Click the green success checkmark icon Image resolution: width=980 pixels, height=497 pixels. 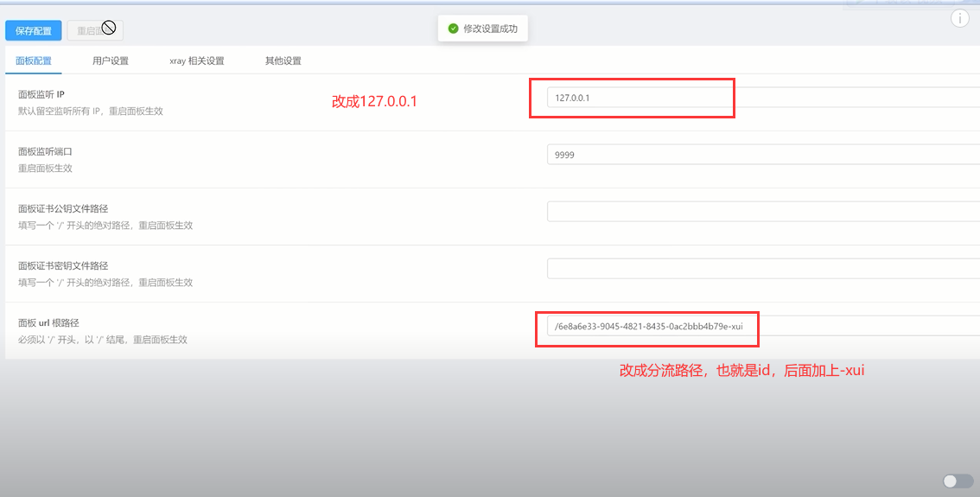[453, 29]
